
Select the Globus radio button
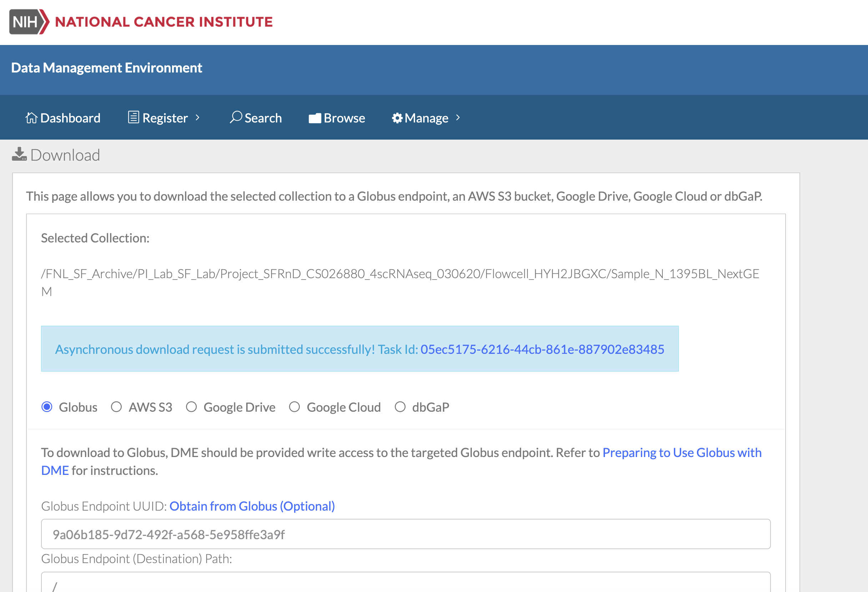[47, 407]
